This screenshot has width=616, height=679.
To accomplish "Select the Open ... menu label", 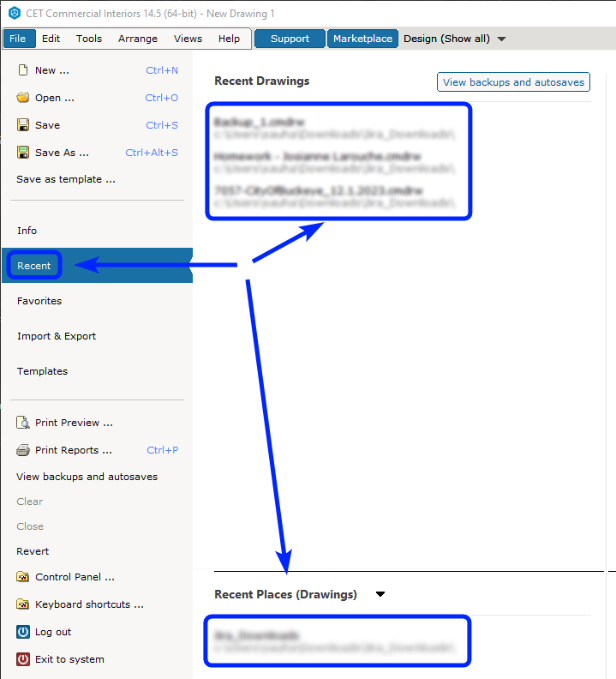I will pos(55,98).
